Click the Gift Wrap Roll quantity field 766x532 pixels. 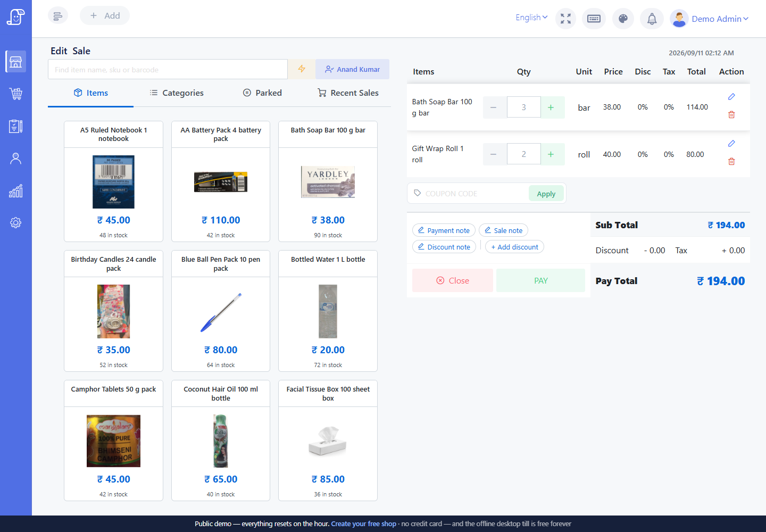coord(524,154)
